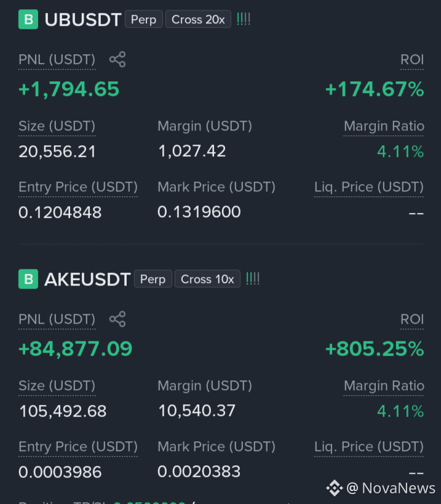This screenshot has width=441, height=504.
Task: Tap the PNL (USDT) label under AKEUSDT
Action: 57,319
